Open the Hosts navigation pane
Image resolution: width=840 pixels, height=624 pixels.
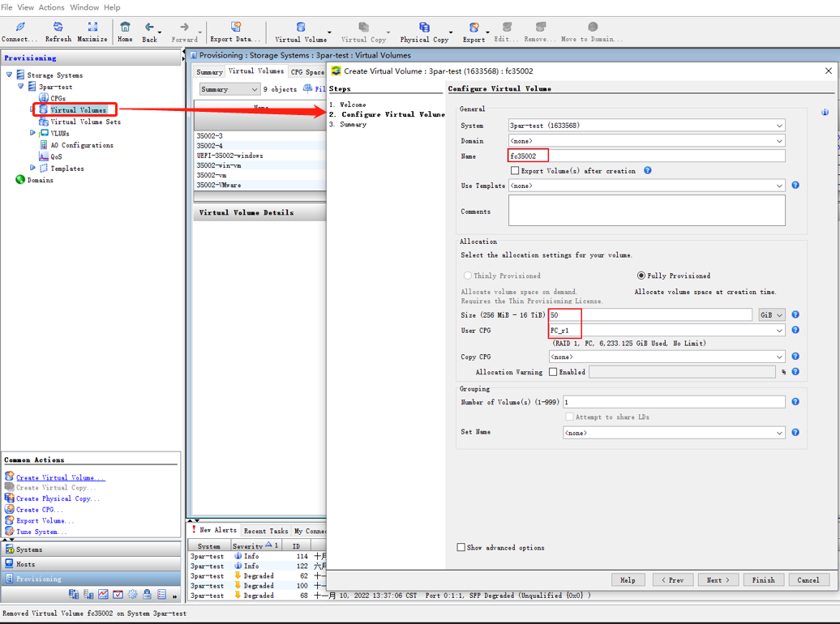click(91, 564)
